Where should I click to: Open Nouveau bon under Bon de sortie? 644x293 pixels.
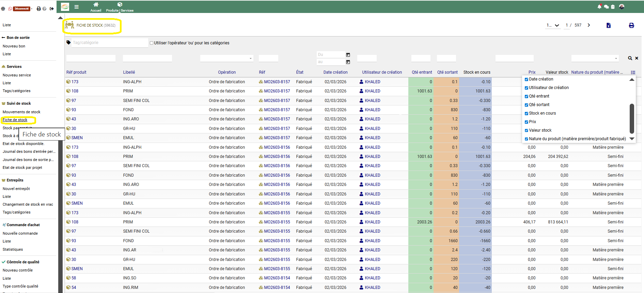pyautogui.click(x=14, y=46)
